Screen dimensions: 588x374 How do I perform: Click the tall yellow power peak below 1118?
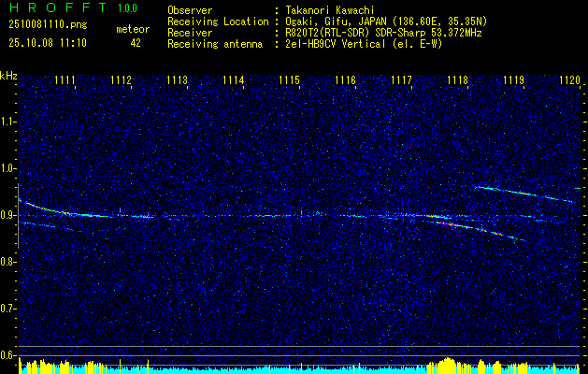click(447, 366)
